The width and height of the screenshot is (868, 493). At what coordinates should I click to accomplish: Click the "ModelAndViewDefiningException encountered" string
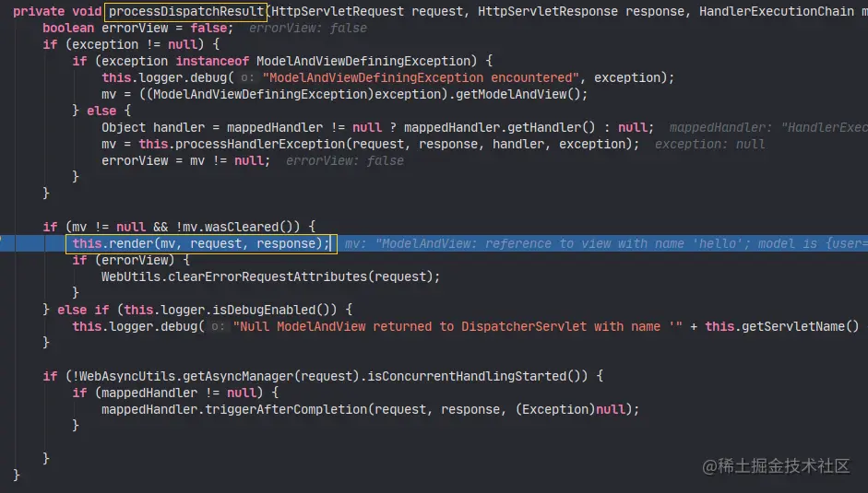coord(421,77)
